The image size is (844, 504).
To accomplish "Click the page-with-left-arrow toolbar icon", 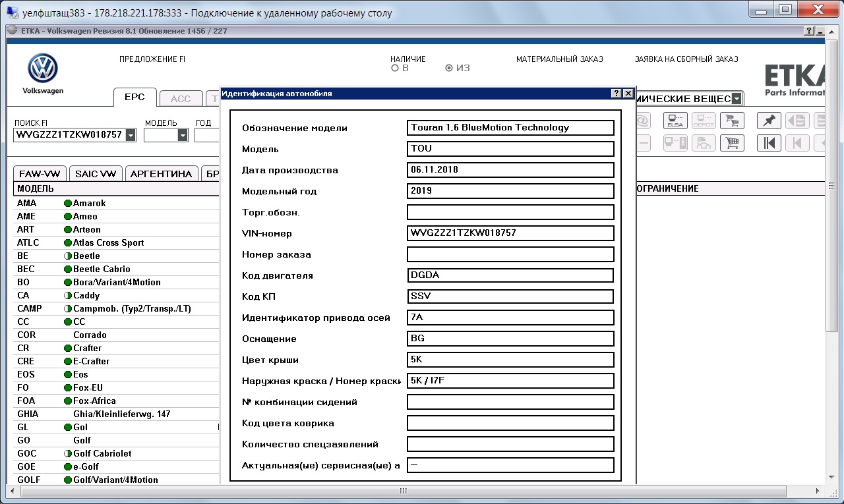I will pos(797,121).
